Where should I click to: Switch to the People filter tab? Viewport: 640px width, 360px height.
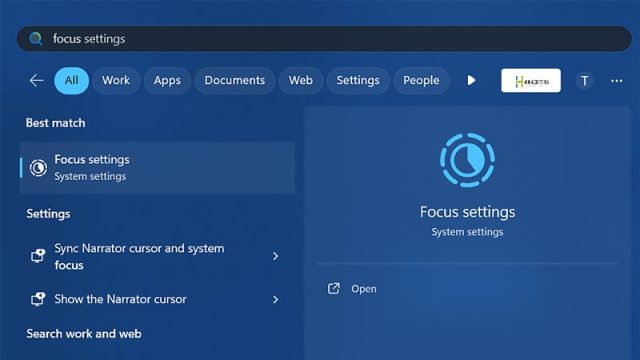421,80
